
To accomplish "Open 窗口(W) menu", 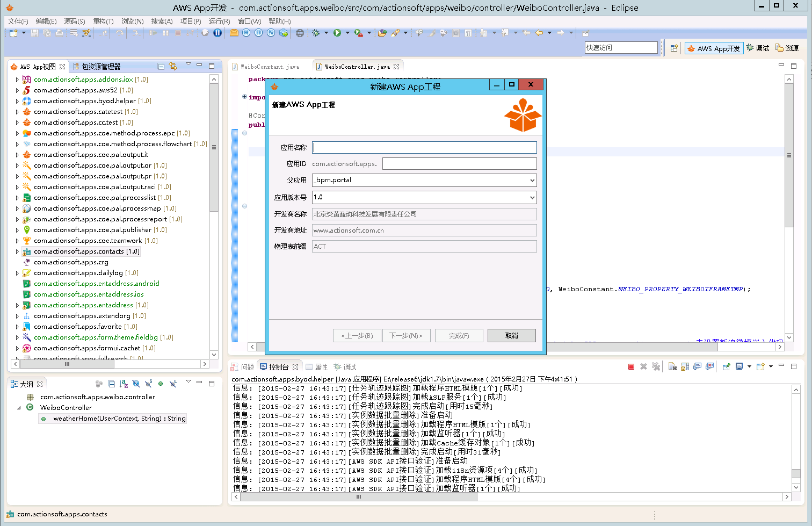I will 249,21.
